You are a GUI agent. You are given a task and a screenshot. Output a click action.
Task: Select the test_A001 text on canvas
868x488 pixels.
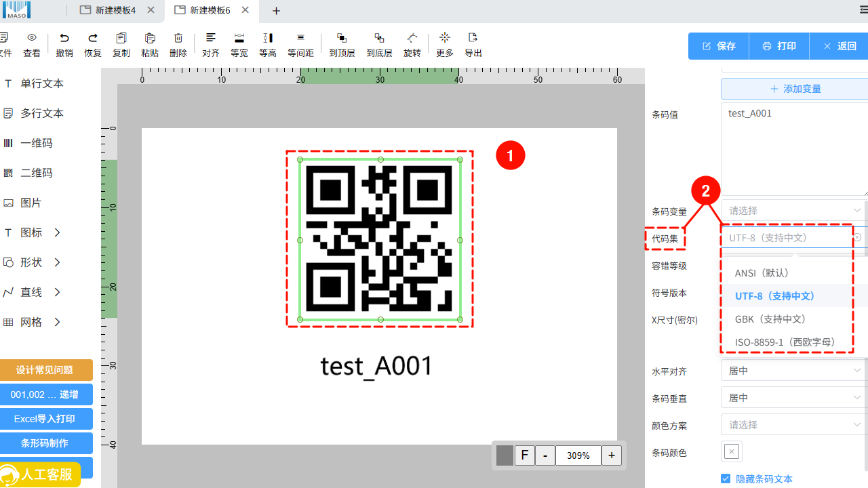(376, 367)
